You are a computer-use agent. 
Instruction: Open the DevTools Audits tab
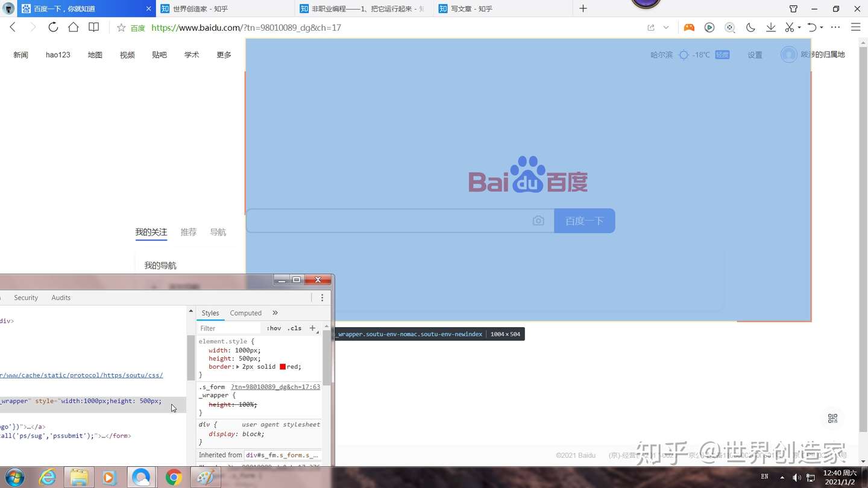61,298
